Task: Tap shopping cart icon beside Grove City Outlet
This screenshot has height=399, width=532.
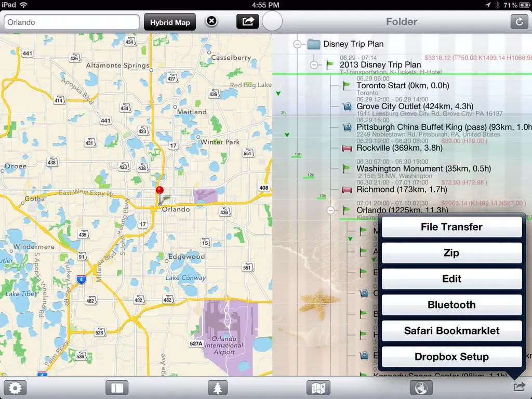Action: pos(347,106)
